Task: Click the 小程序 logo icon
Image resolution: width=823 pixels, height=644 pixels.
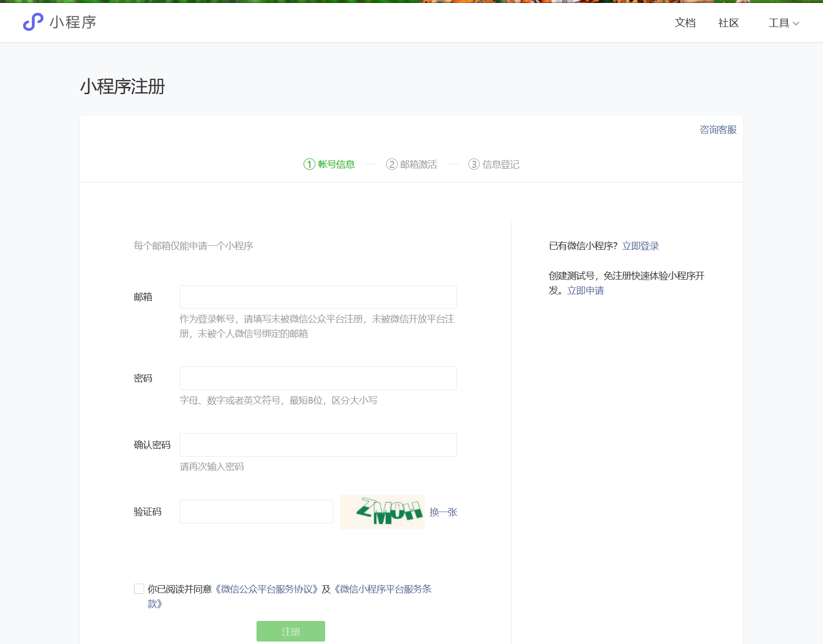Action: [32, 22]
